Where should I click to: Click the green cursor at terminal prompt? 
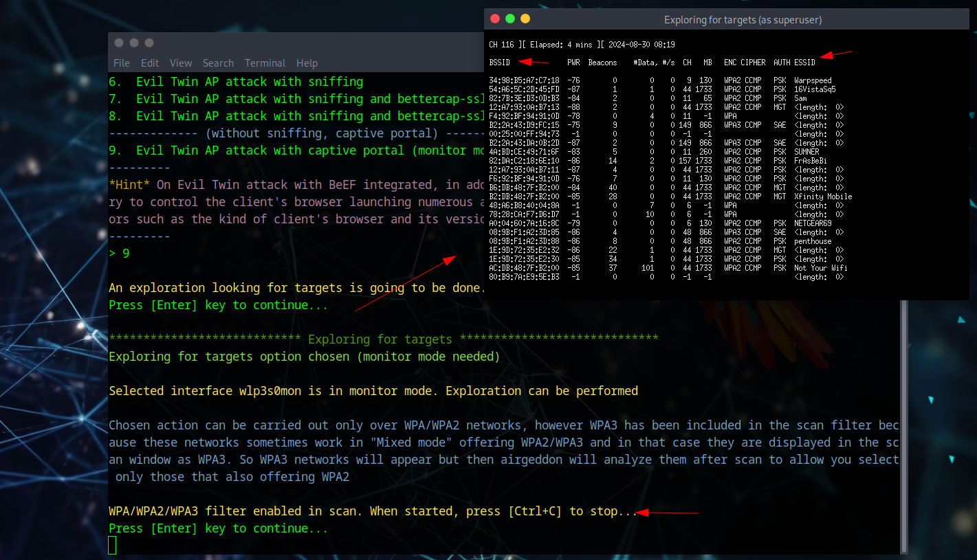point(113,546)
